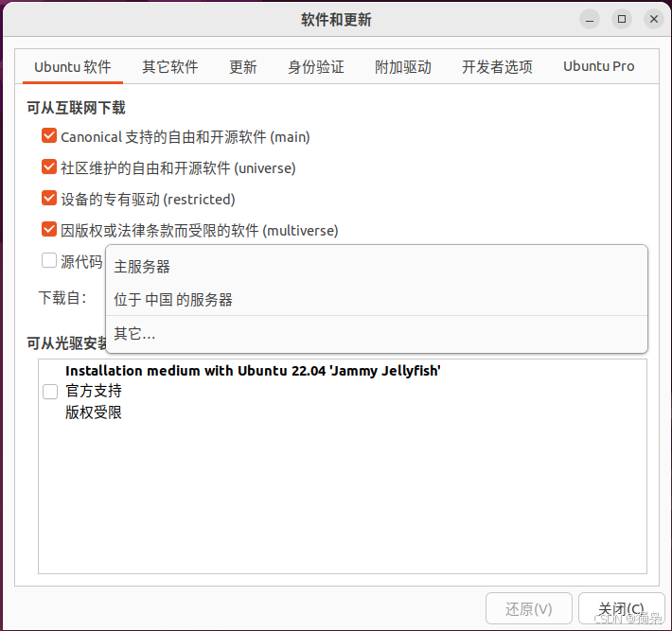Check the Installation medium Ubuntu 22.04 checkbox
The height and width of the screenshot is (631, 672).
(x=50, y=392)
